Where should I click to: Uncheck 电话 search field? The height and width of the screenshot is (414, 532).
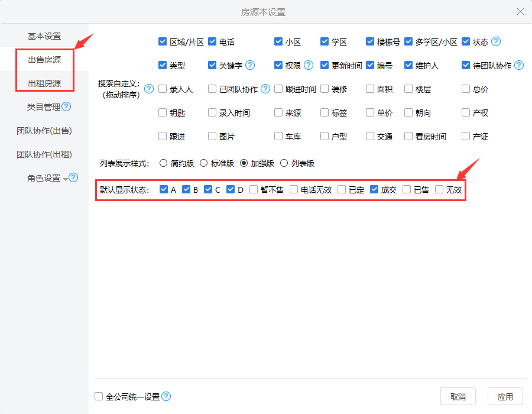click(x=212, y=41)
